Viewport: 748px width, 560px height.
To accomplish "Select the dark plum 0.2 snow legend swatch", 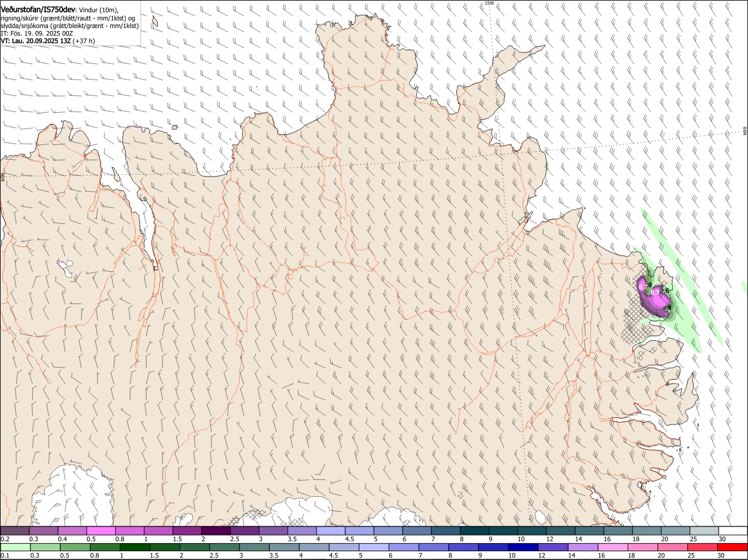I will click(x=15, y=531).
